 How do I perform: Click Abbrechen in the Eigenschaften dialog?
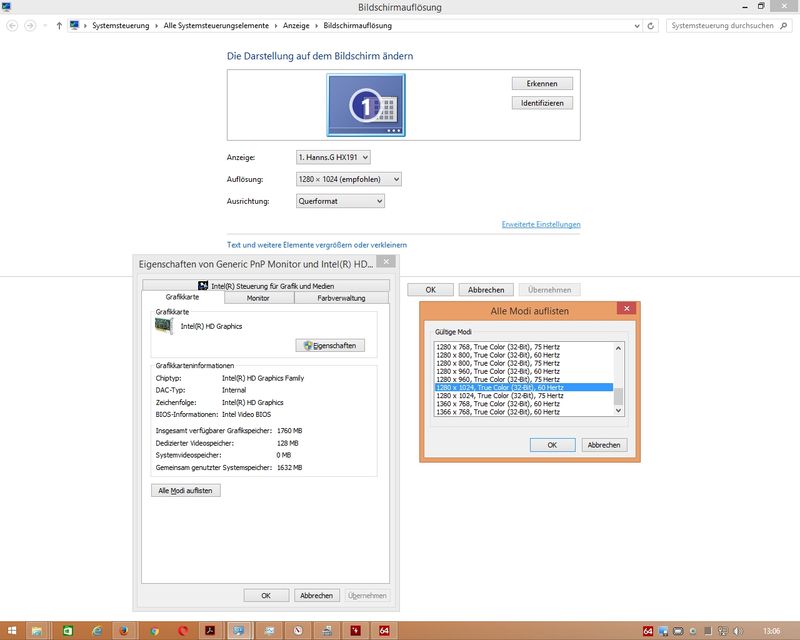[316, 596]
